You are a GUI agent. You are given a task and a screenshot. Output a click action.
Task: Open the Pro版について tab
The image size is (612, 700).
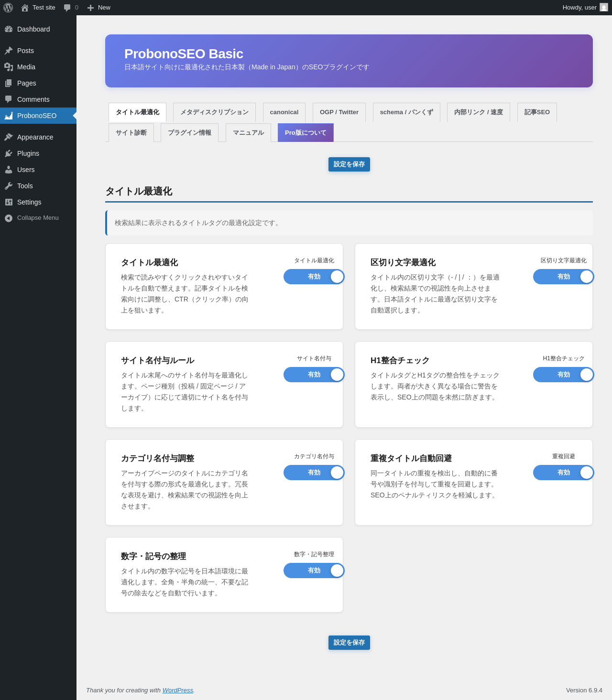[x=306, y=133]
